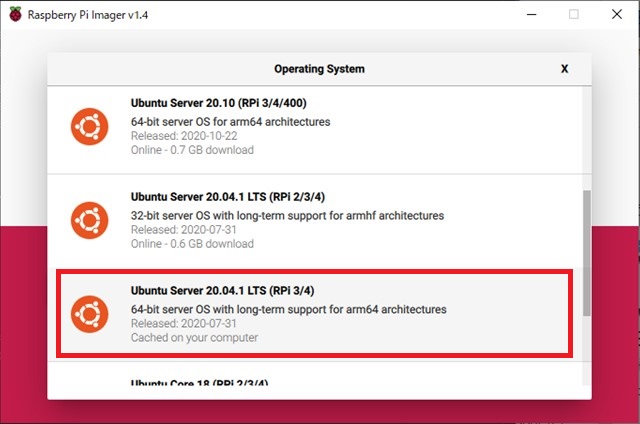Click "64-bit server OS for arm64 architectures" description

coord(231,122)
